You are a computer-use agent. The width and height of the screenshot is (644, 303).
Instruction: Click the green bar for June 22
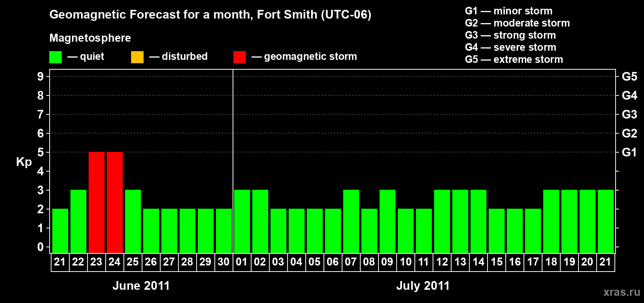click(x=78, y=221)
